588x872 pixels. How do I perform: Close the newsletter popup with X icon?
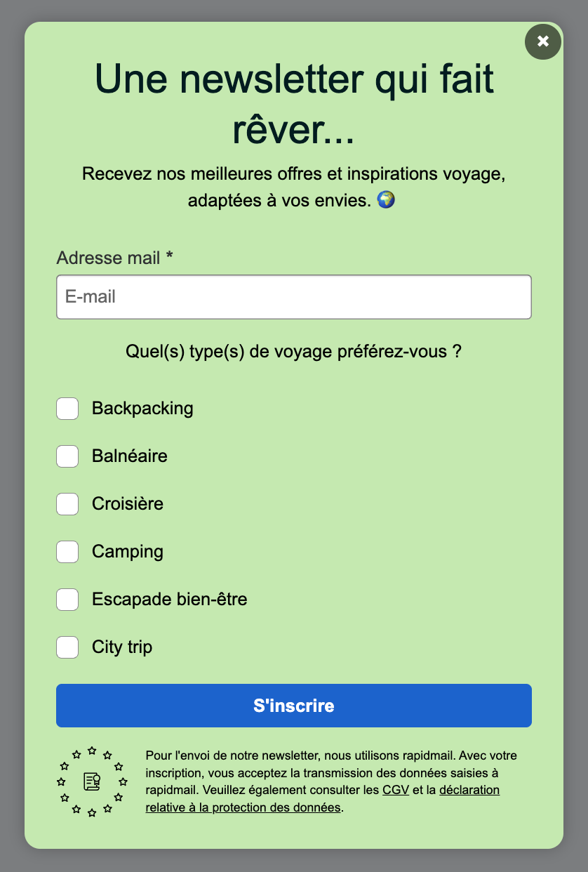(x=542, y=41)
